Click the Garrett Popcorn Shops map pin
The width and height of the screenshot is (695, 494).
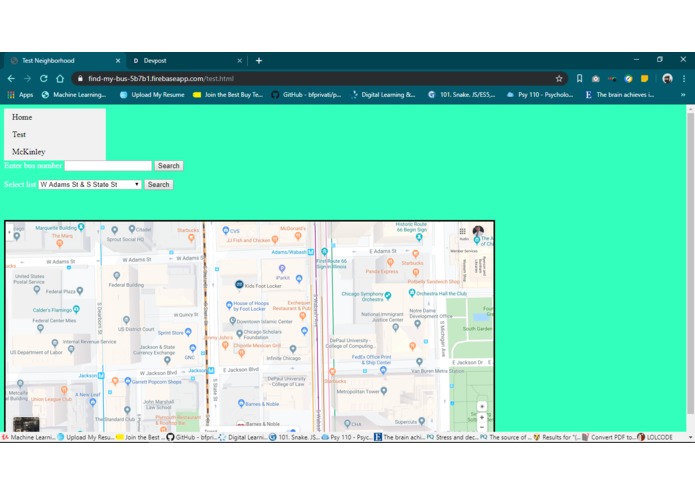[128, 381]
